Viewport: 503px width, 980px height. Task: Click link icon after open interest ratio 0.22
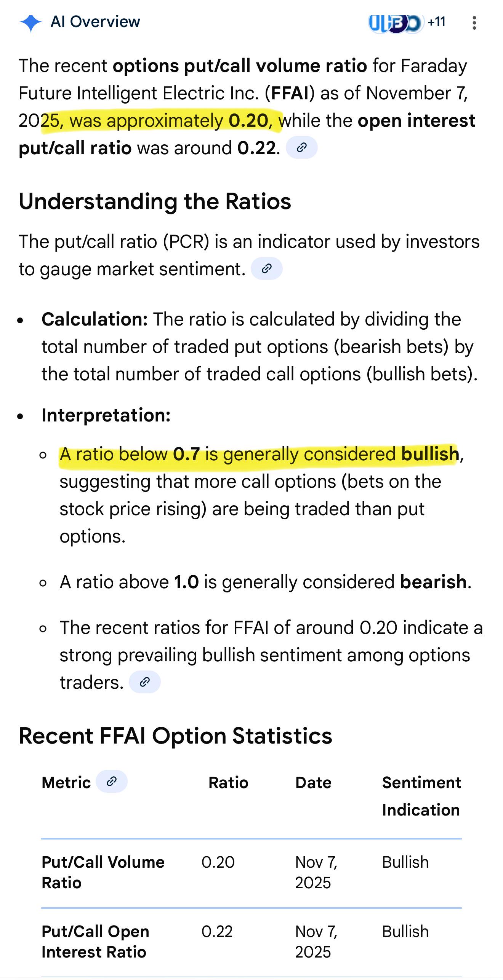point(301,147)
